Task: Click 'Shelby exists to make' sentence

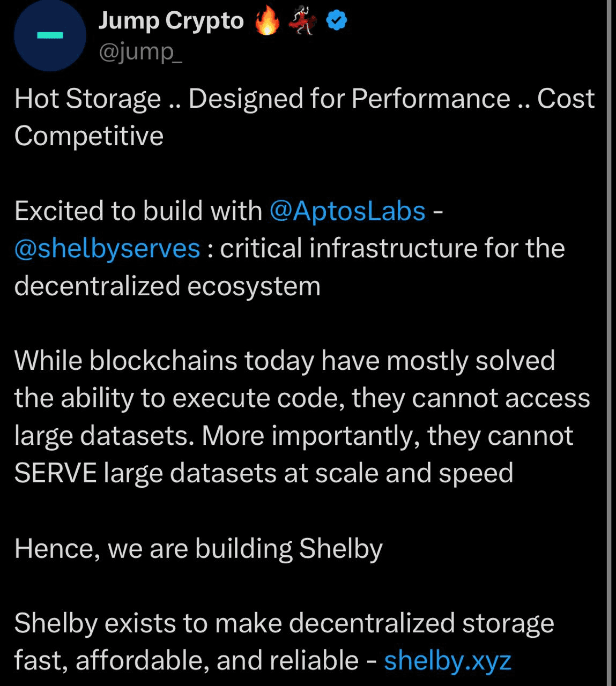Action: click(284, 623)
